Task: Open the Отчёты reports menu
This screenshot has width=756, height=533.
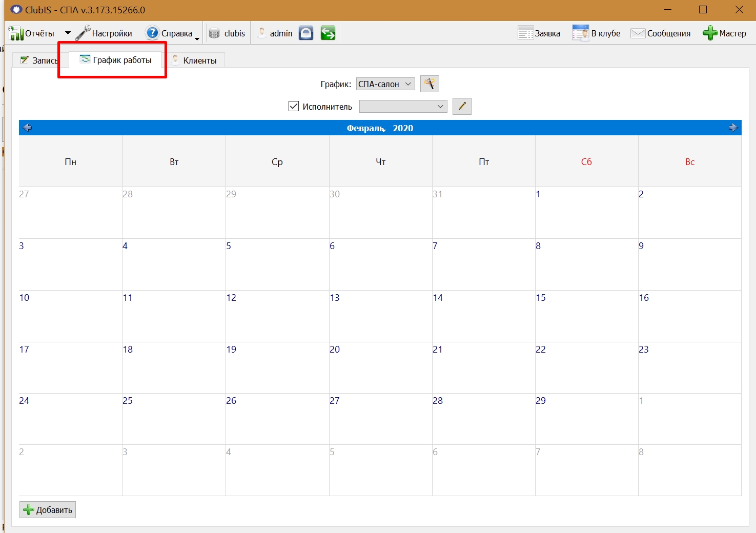Action: tap(31, 33)
